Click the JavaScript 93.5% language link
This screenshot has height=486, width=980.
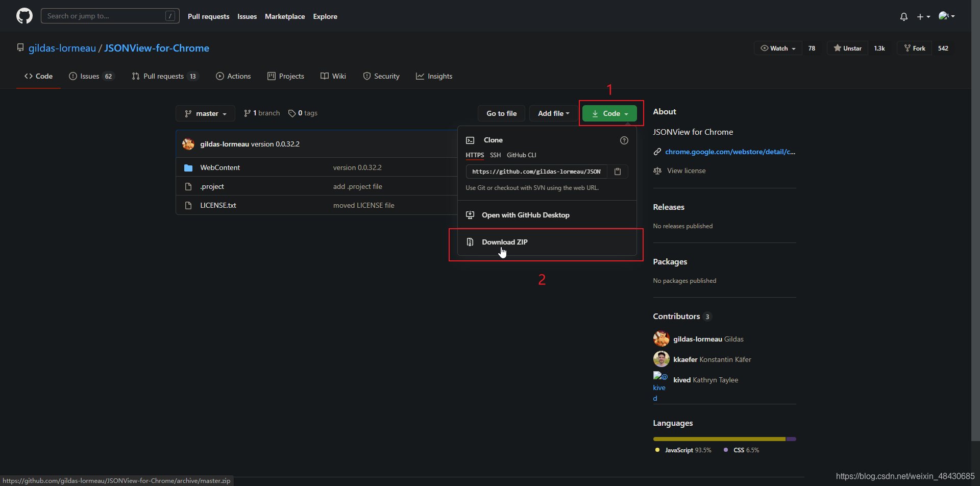click(683, 450)
